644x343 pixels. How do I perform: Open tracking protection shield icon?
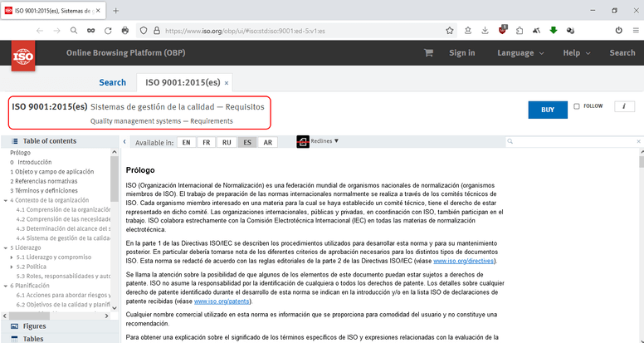pos(144,31)
